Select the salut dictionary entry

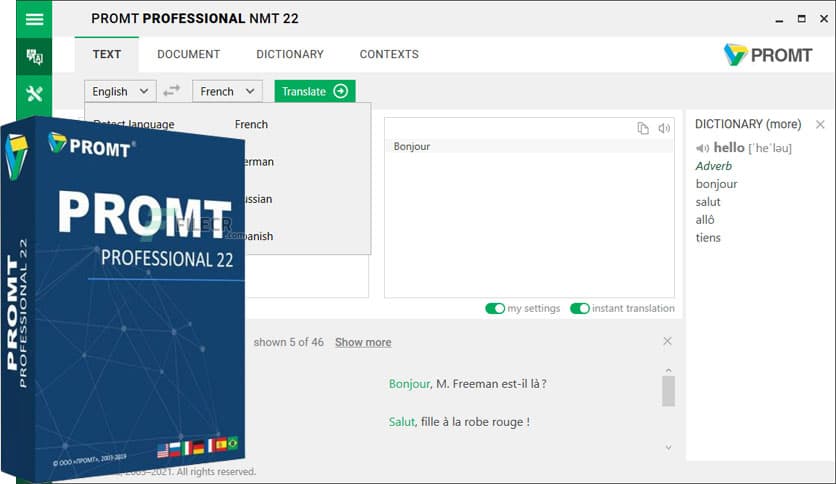point(708,202)
